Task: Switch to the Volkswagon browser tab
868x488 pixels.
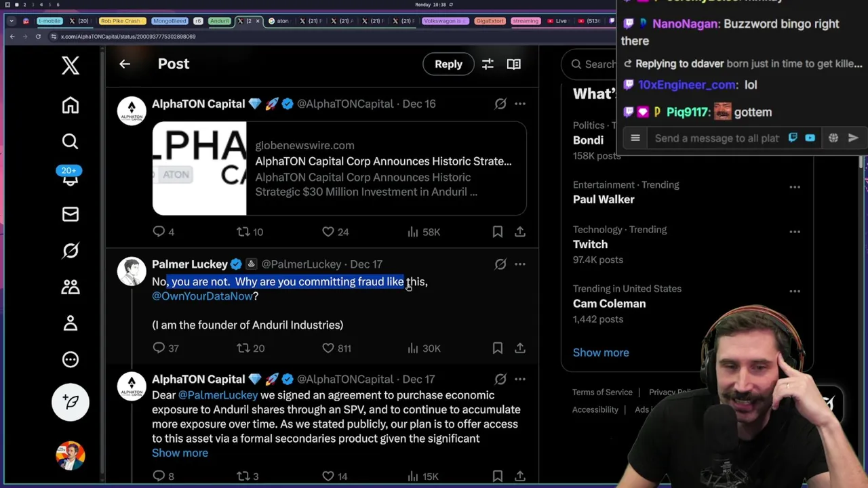Action: click(445, 21)
